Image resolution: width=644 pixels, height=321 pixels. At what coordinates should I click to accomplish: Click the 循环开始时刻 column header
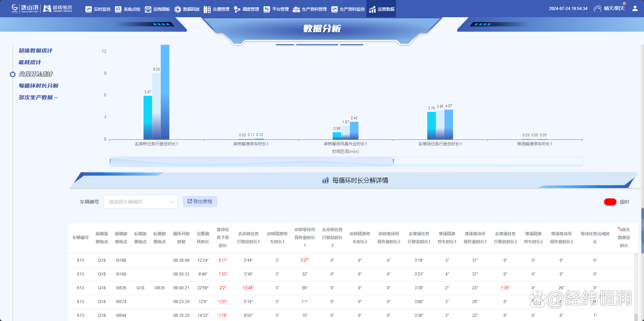[x=181, y=238]
